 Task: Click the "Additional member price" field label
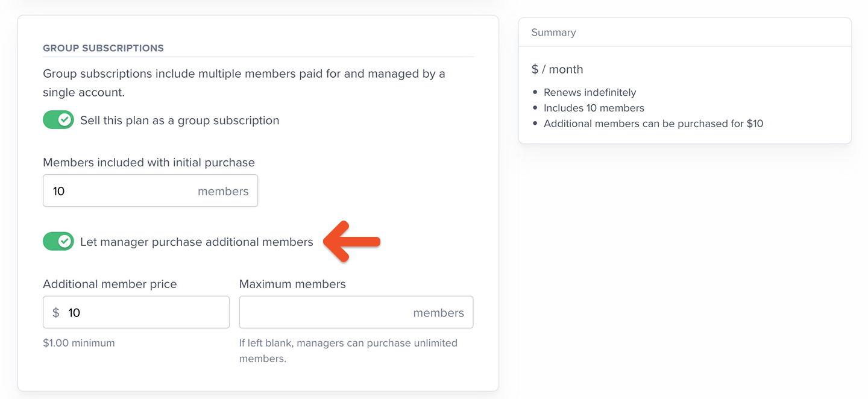point(110,284)
